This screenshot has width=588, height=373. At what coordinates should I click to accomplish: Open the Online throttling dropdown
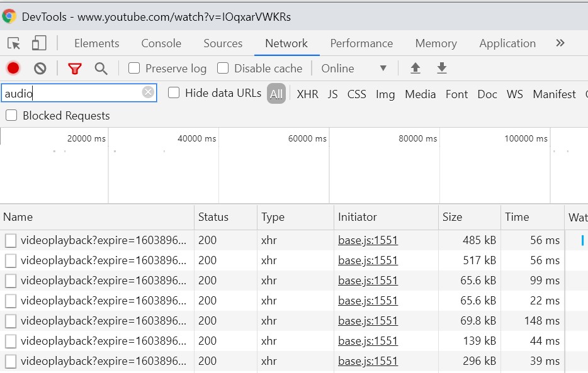click(354, 69)
